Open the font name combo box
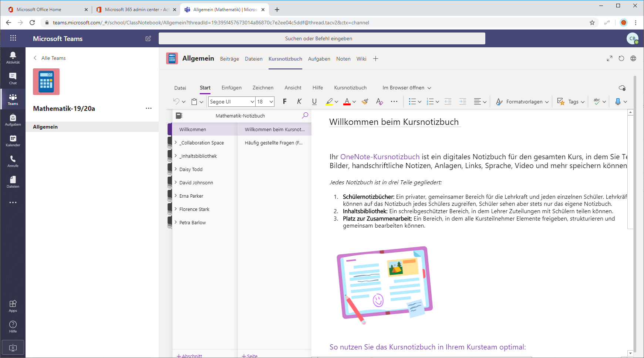This screenshot has height=358, width=644. click(232, 102)
